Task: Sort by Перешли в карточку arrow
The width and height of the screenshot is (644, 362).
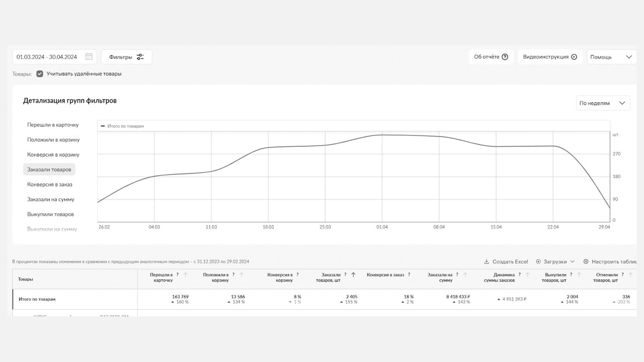Action: tap(186, 275)
